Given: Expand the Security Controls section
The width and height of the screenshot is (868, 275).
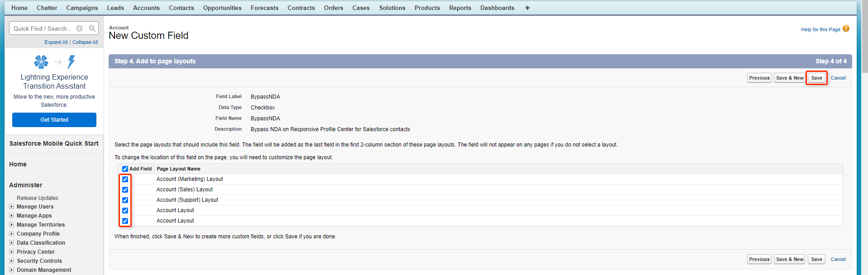Looking at the screenshot, I should click(x=12, y=261).
